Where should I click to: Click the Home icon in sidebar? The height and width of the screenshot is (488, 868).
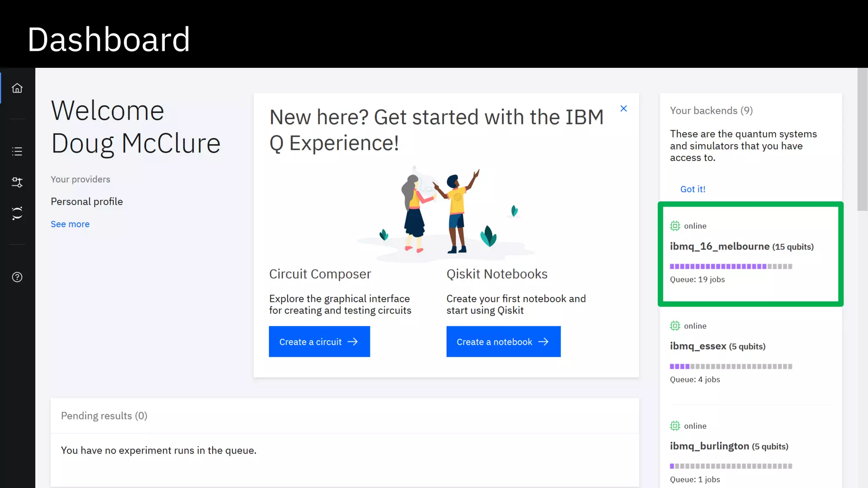(x=17, y=88)
